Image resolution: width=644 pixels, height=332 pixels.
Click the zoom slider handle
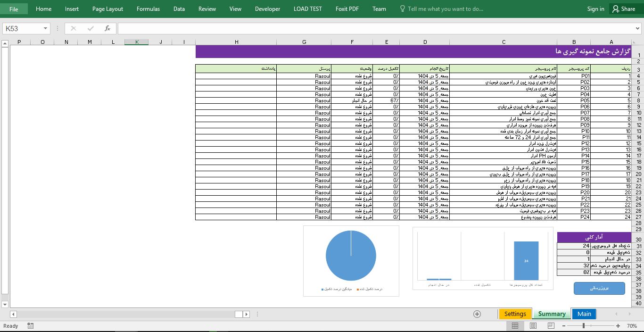[583, 326]
